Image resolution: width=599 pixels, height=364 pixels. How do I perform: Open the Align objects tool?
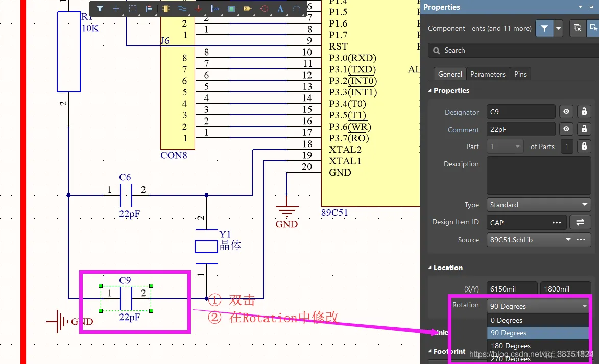(149, 8)
